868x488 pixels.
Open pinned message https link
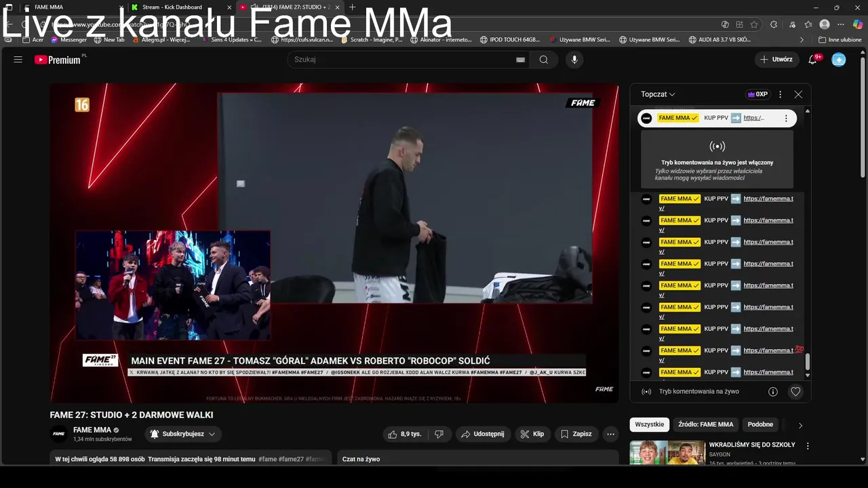click(x=754, y=118)
